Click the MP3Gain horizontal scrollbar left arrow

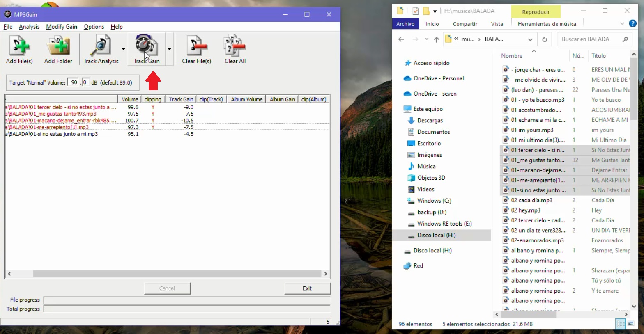point(9,274)
